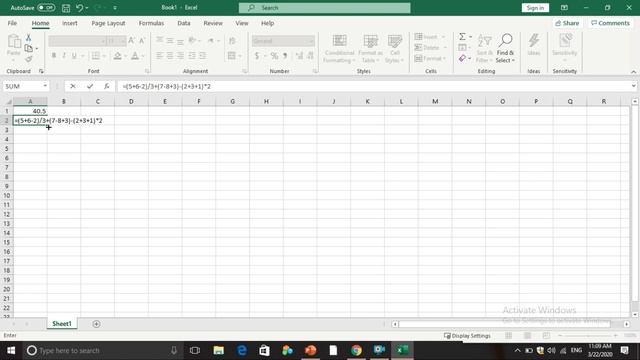This screenshot has width=640, height=360.
Task: Switch to the Formulas tab
Action: (x=151, y=23)
